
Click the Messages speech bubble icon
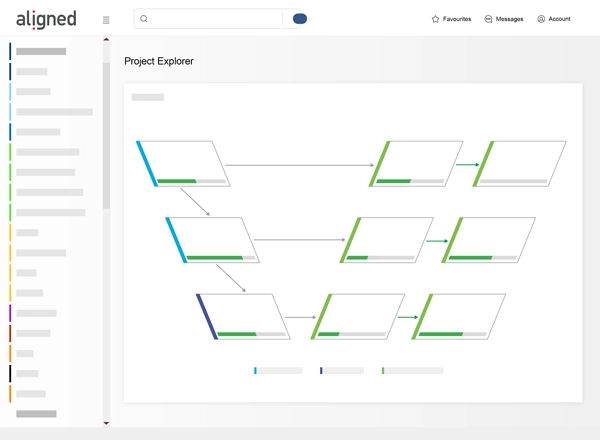(488, 19)
